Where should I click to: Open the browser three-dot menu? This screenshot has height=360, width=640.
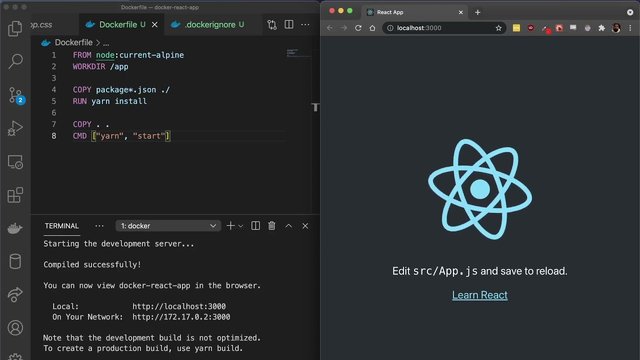630,28
